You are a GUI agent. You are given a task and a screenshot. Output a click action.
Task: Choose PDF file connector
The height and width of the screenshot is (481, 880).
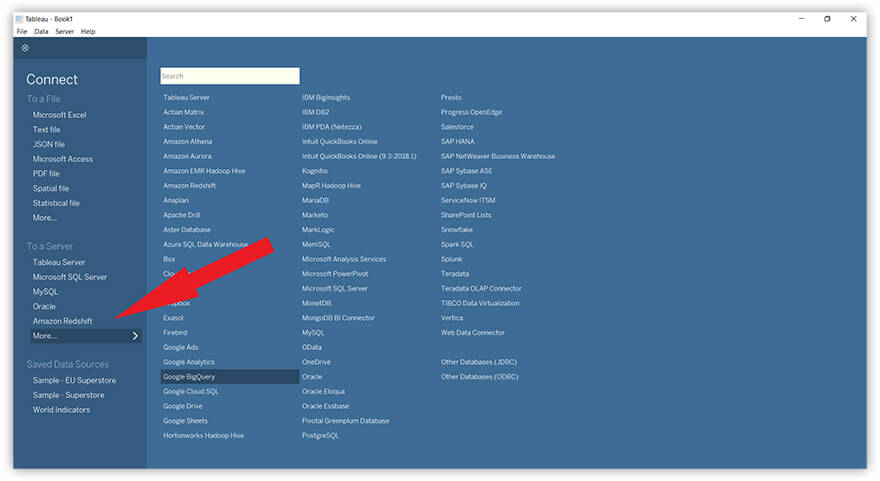[46, 173]
